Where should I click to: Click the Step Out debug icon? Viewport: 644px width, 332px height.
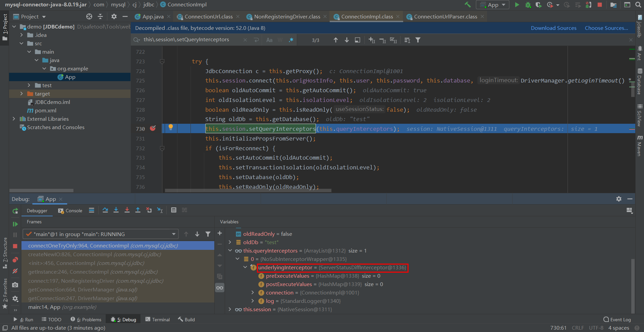click(x=138, y=210)
